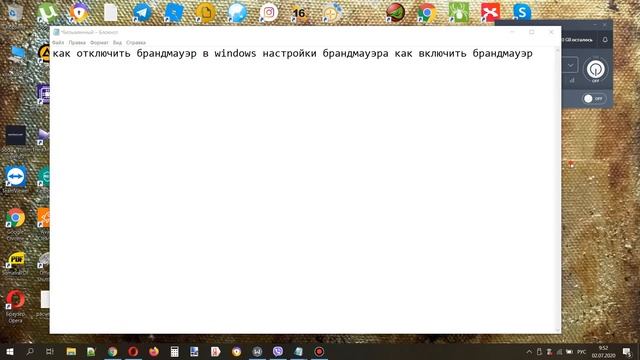Click the word "включить" in Notepad
Image resolution: width=640 pixels, height=360 pixels.
(442, 53)
